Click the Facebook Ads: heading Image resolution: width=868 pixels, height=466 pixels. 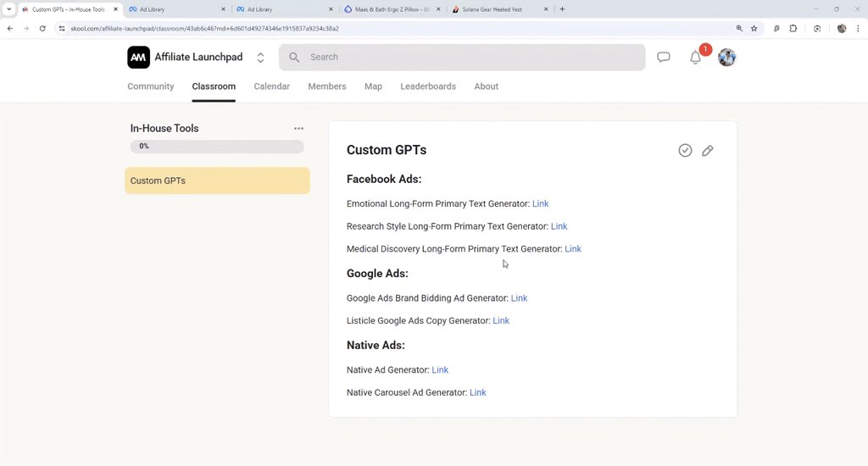pyautogui.click(x=384, y=180)
